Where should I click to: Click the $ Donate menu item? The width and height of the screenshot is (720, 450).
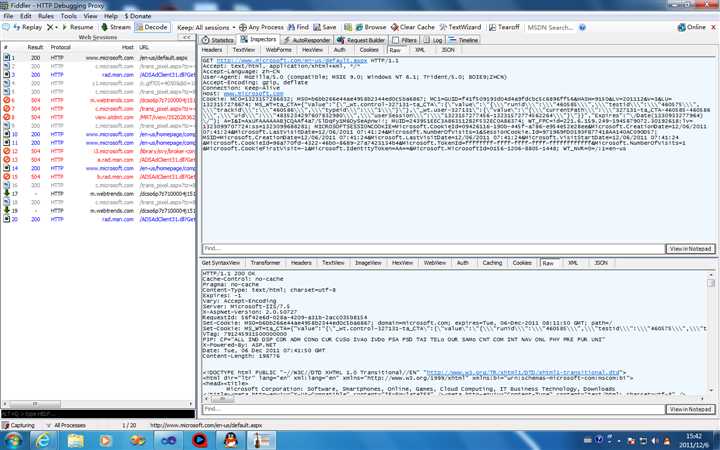(138, 16)
